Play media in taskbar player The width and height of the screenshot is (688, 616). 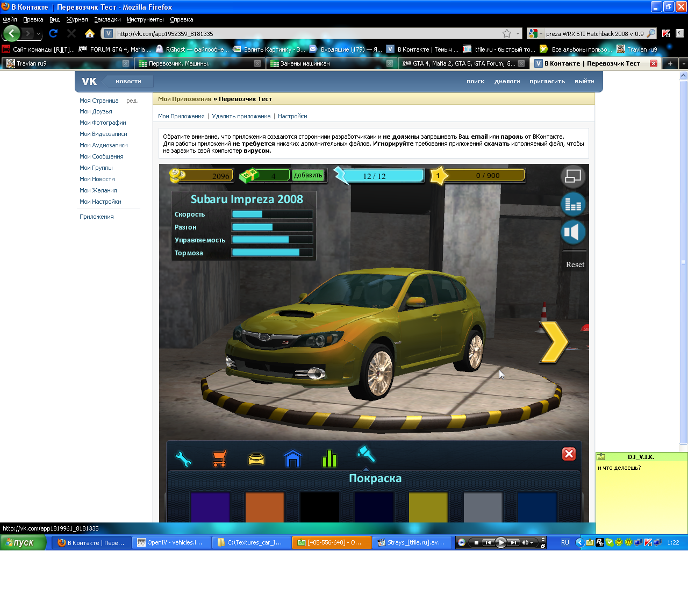tap(500, 542)
